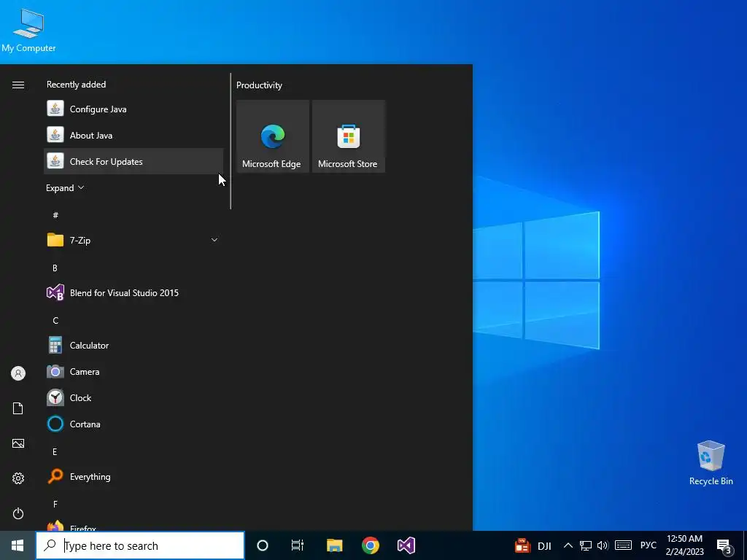Open Pictures from Start sidebar
Image resolution: width=747 pixels, height=560 pixels.
click(x=18, y=443)
